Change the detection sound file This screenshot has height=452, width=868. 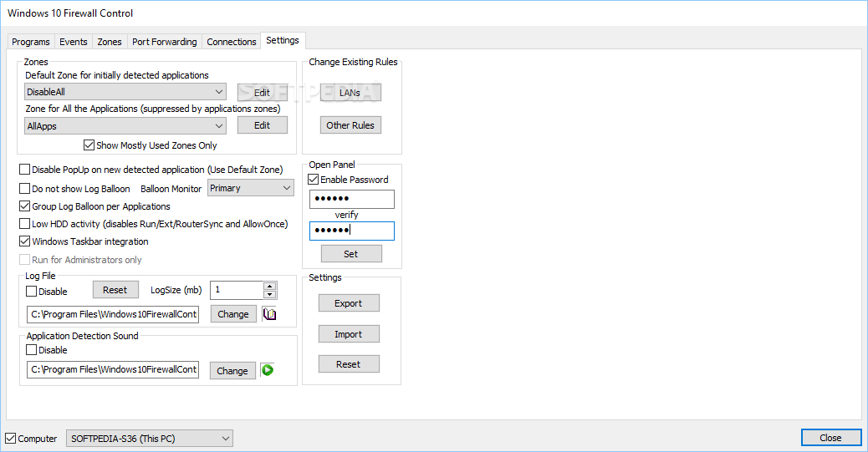click(232, 371)
